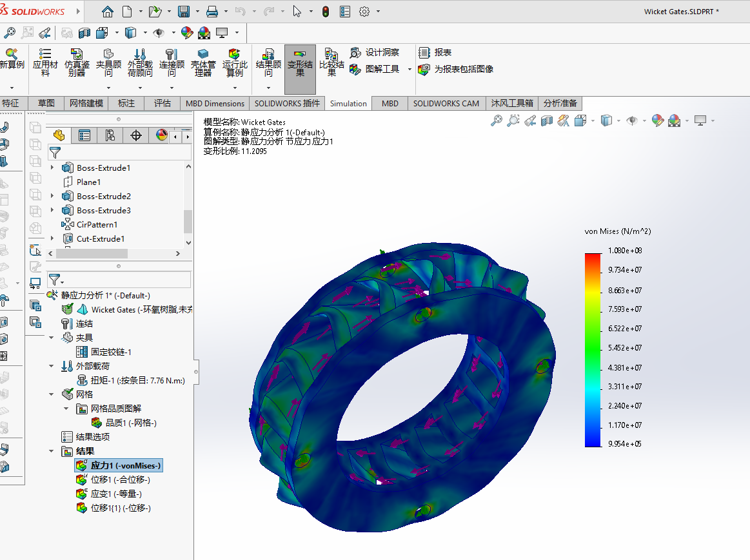Open the Shell Manager (壳体管理器)
Viewport: 750px width, 560px height.
point(203,63)
